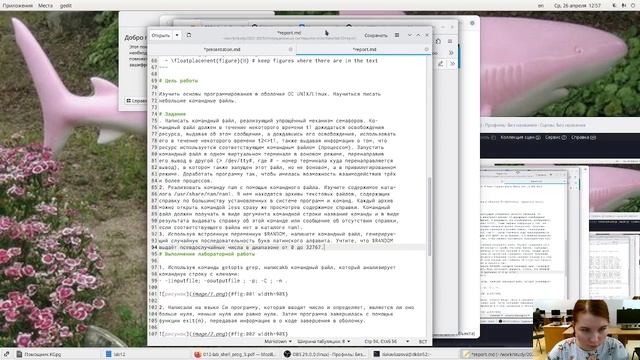Image resolution: width=640 pixels, height=360 pixels.
Task: Close the *report.md tab
Action: 427,49
